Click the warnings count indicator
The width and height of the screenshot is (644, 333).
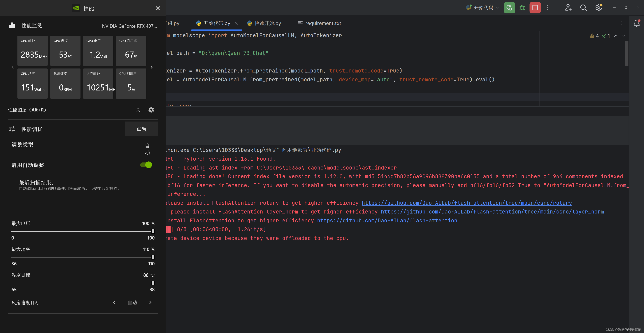pyautogui.click(x=594, y=36)
